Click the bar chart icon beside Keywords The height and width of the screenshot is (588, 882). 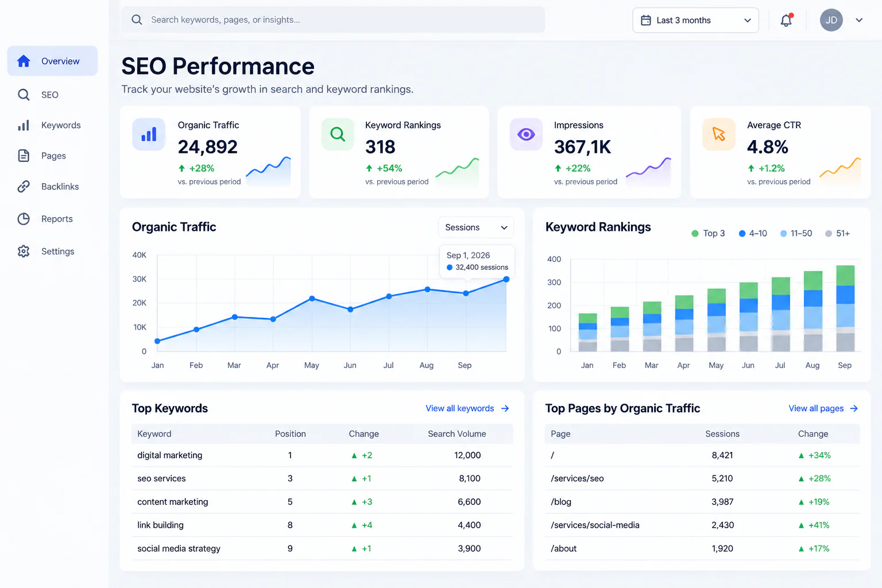click(24, 125)
